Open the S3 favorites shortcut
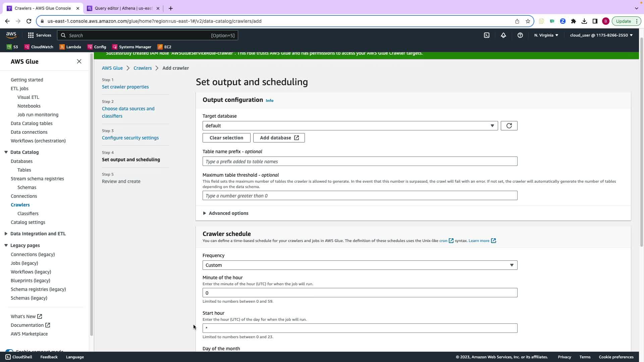644x362 pixels. pos(12,47)
